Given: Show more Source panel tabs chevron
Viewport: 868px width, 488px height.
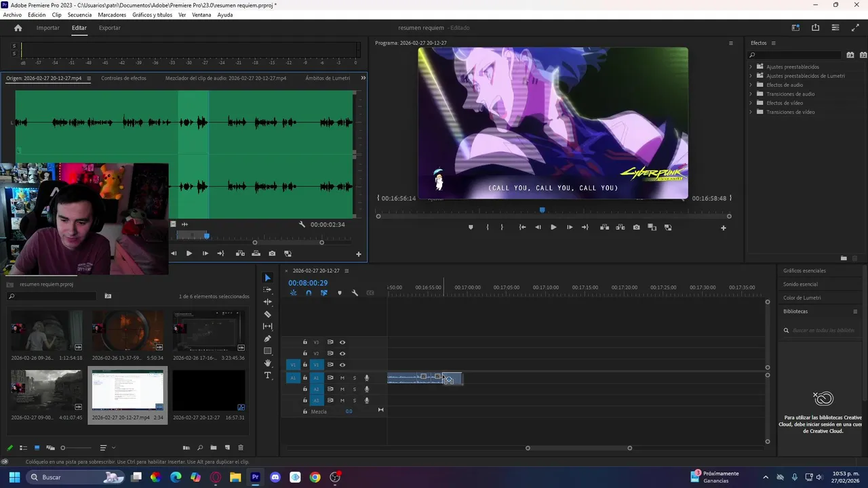Looking at the screenshot, I should click(x=363, y=78).
